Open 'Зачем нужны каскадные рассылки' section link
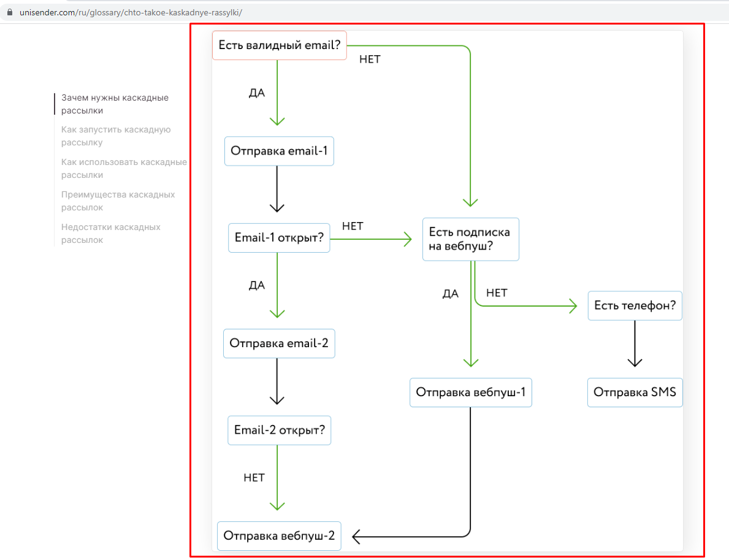 [x=115, y=104]
